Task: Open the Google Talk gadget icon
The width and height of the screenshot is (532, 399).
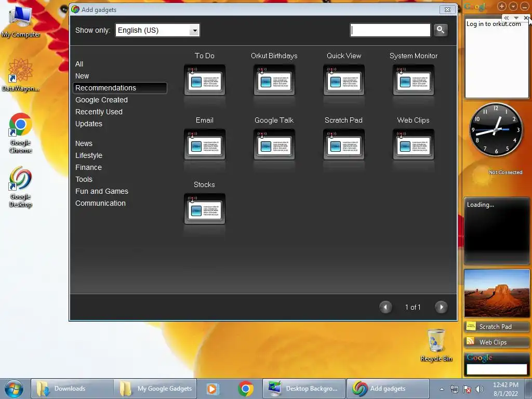Action: [x=274, y=144]
